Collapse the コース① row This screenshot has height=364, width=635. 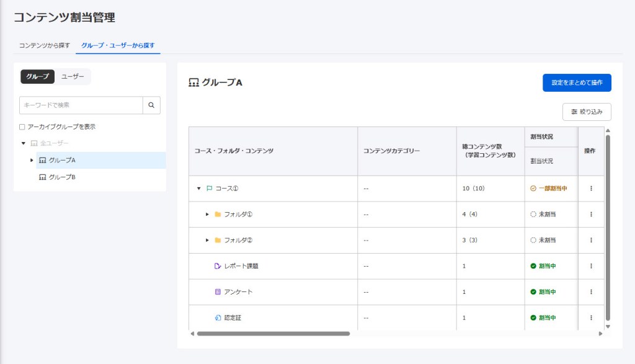pyautogui.click(x=199, y=189)
